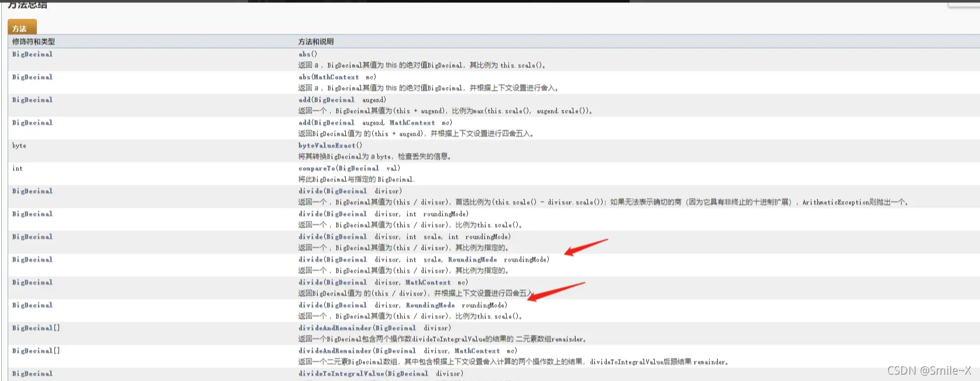This screenshot has height=381, width=980.
Task: Click the BigDecimal return type for divideToIntegralValue
Action: point(33,373)
